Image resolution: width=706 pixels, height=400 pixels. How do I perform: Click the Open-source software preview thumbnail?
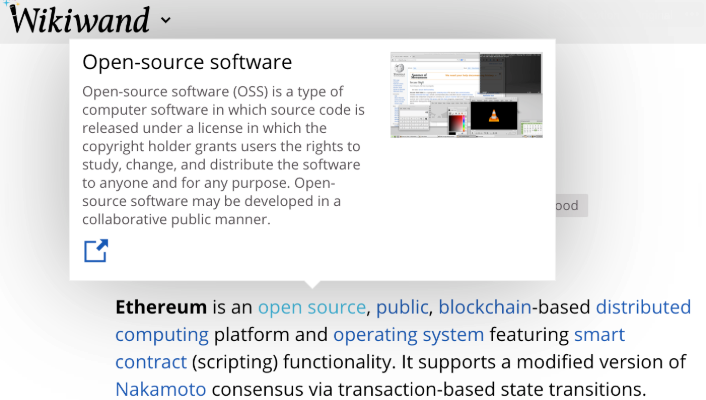466,95
